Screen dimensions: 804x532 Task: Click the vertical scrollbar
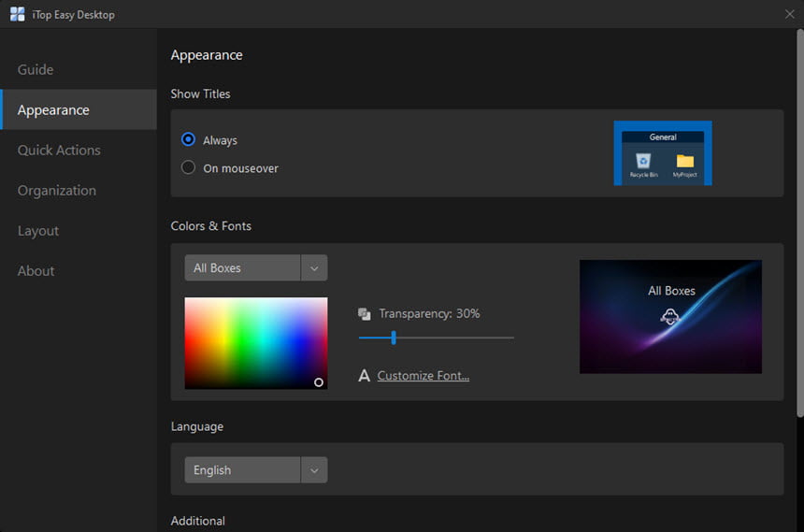click(x=800, y=223)
